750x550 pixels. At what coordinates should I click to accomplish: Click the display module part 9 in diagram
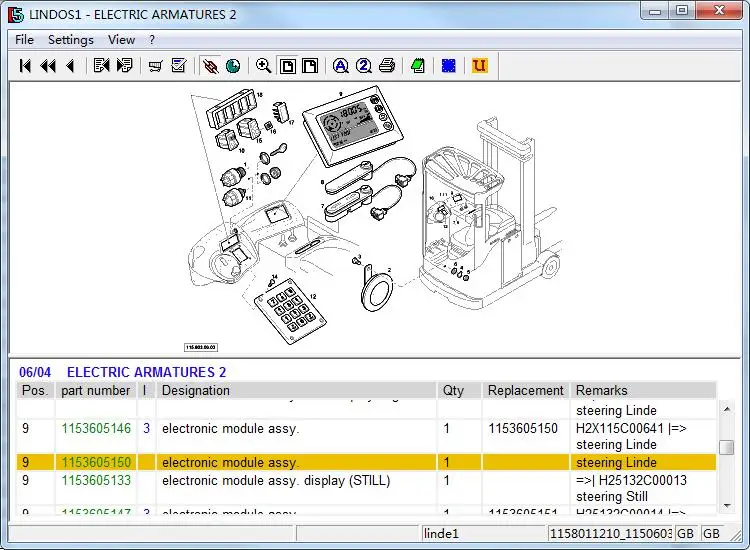click(353, 126)
